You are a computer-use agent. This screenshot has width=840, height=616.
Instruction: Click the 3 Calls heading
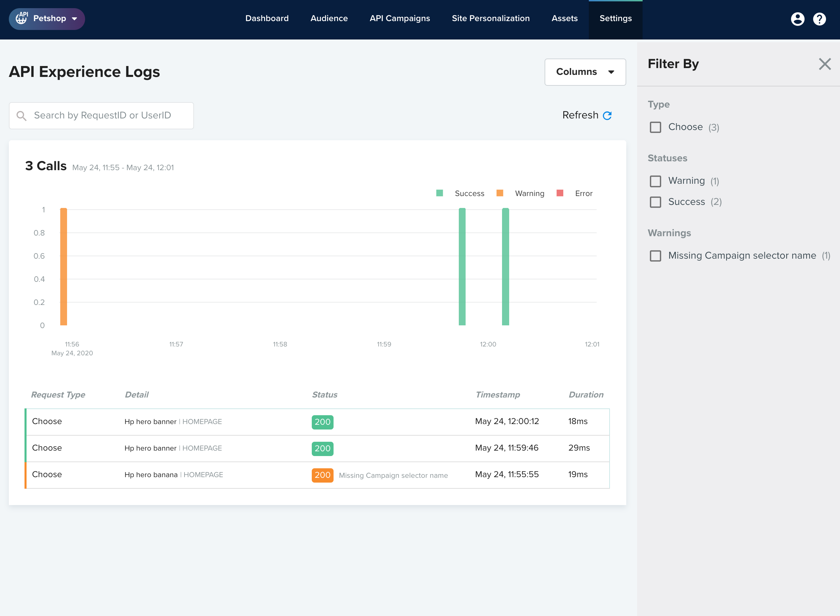pyautogui.click(x=46, y=166)
